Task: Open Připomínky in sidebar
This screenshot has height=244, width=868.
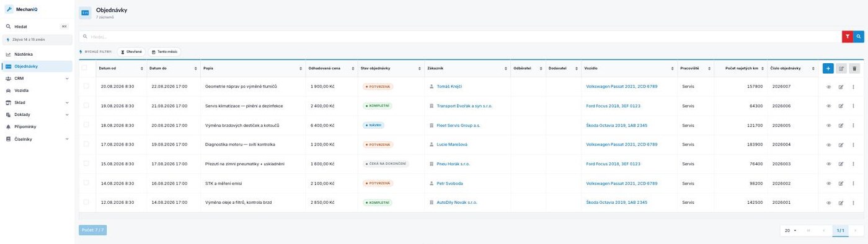Action: click(x=37, y=127)
